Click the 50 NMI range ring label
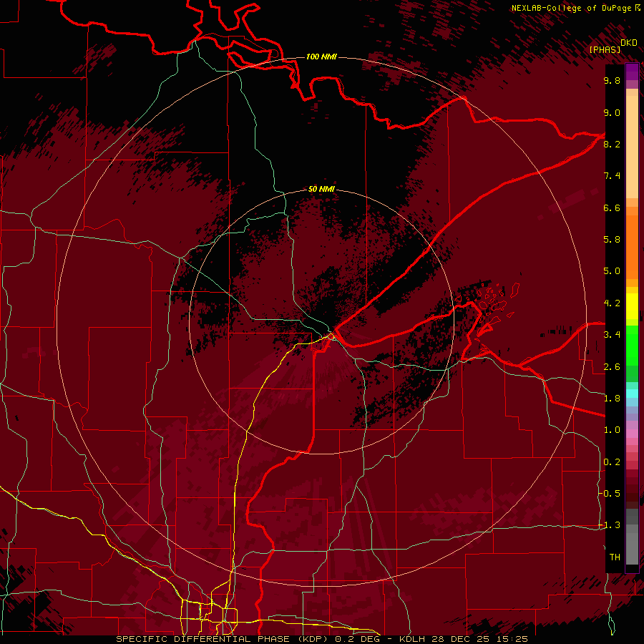Image resolution: width=644 pixels, height=644 pixels. click(x=321, y=189)
